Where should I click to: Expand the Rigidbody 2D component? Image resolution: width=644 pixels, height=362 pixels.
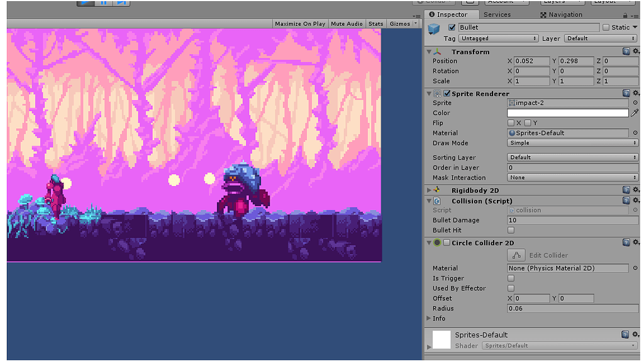click(430, 190)
